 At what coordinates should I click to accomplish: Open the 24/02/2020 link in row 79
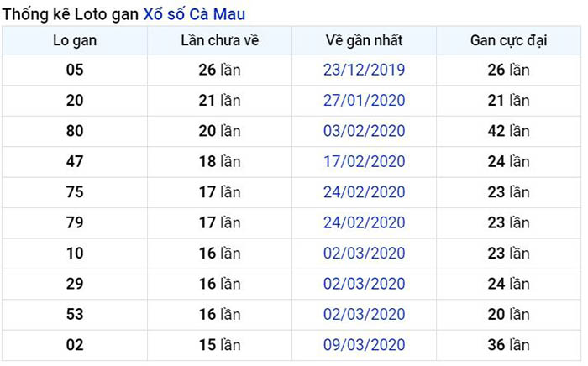point(364,223)
